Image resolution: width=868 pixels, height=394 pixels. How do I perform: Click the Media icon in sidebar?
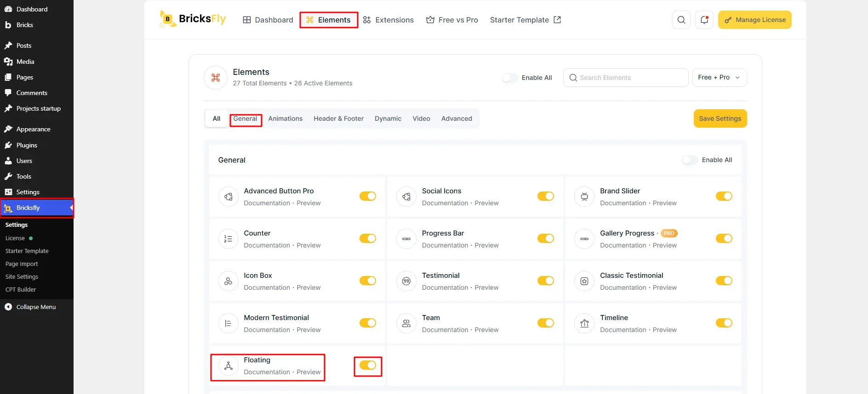(8, 62)
